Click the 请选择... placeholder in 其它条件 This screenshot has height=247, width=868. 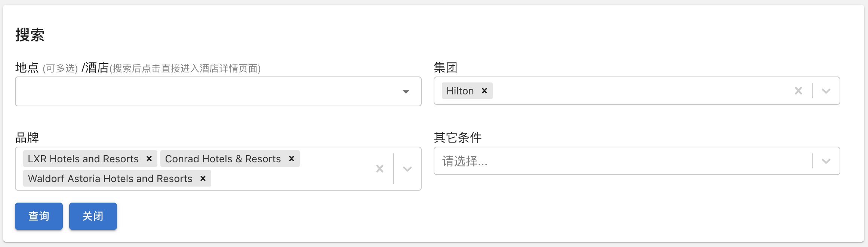click(x=465, y=161)
